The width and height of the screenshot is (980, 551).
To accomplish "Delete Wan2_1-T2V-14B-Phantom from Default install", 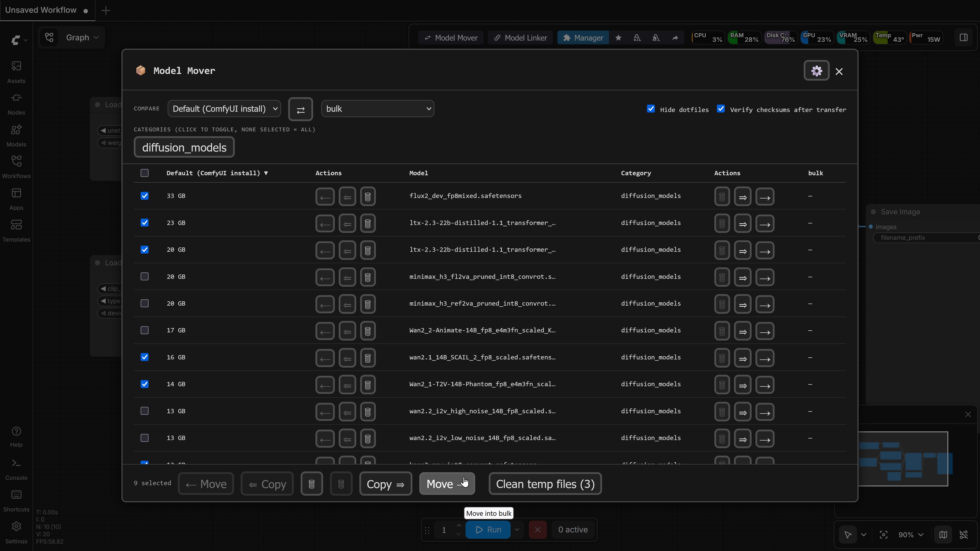I will point(367,385).
